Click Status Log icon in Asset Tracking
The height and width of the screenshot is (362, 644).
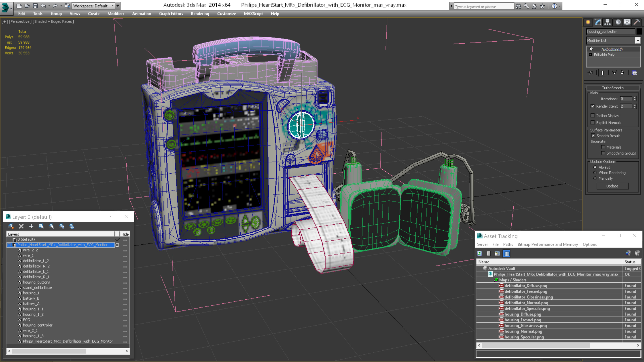pyautogui.click(x=489, y=254)
